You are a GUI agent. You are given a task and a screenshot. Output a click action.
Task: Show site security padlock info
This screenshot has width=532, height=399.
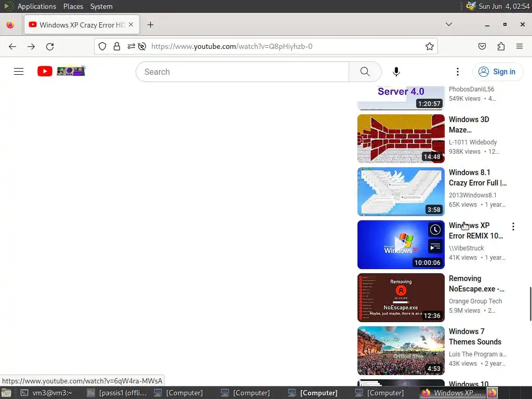pyautogui.click(x=117, y=46)
